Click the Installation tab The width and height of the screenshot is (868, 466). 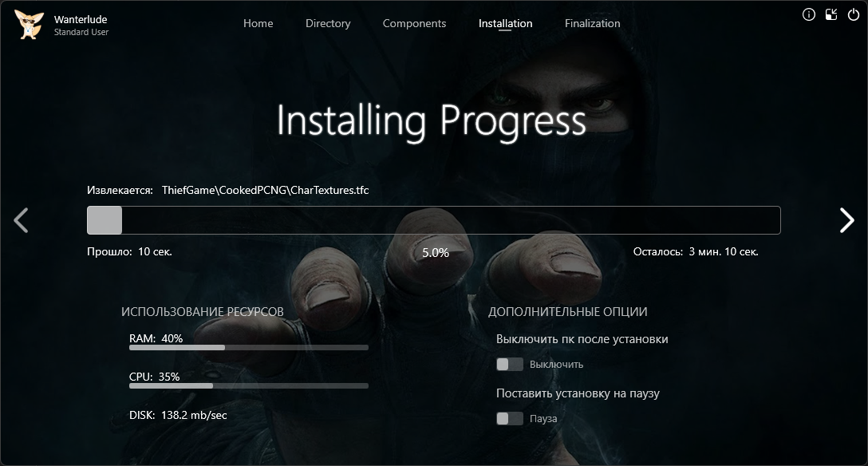coord(505,23)
